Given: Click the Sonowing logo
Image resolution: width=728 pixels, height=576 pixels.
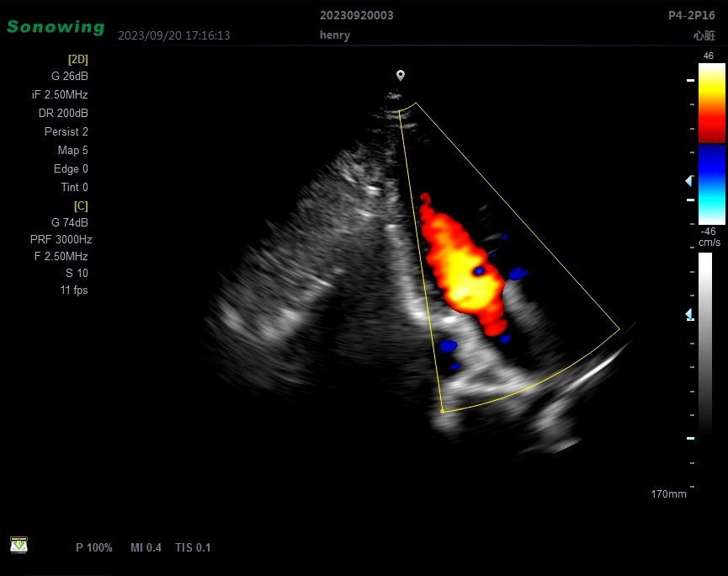Looking at the screenshot, I should (x=56, y=27).
